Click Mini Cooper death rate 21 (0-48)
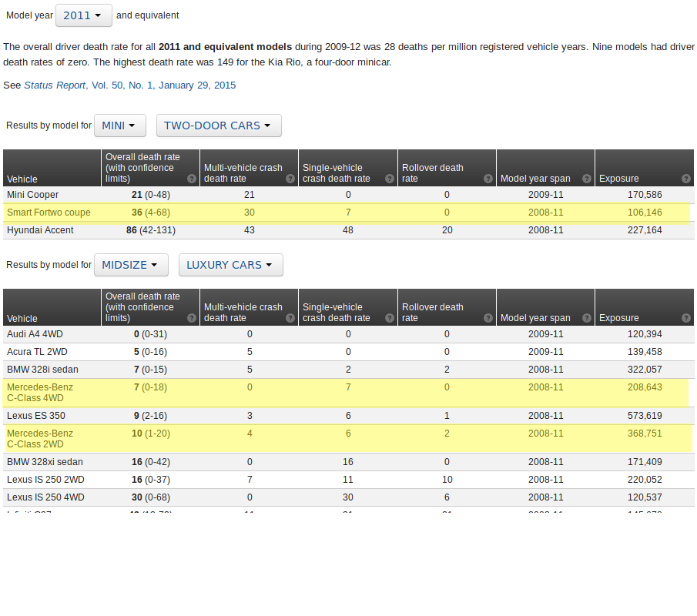 [151, 195]
